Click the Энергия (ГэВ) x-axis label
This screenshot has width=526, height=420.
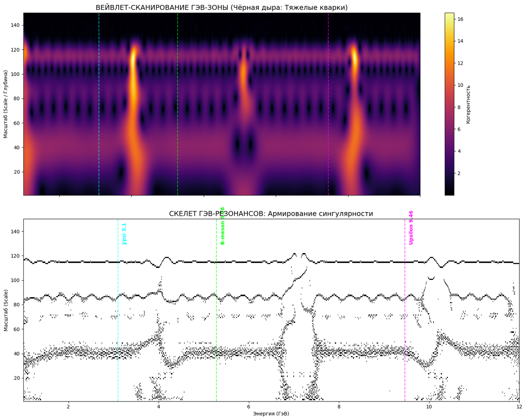(271, 413)
